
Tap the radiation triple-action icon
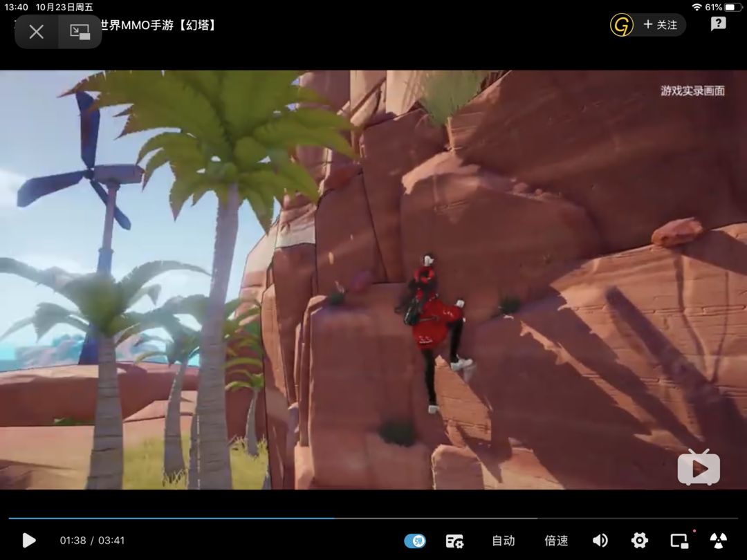[x=719, y=541]
